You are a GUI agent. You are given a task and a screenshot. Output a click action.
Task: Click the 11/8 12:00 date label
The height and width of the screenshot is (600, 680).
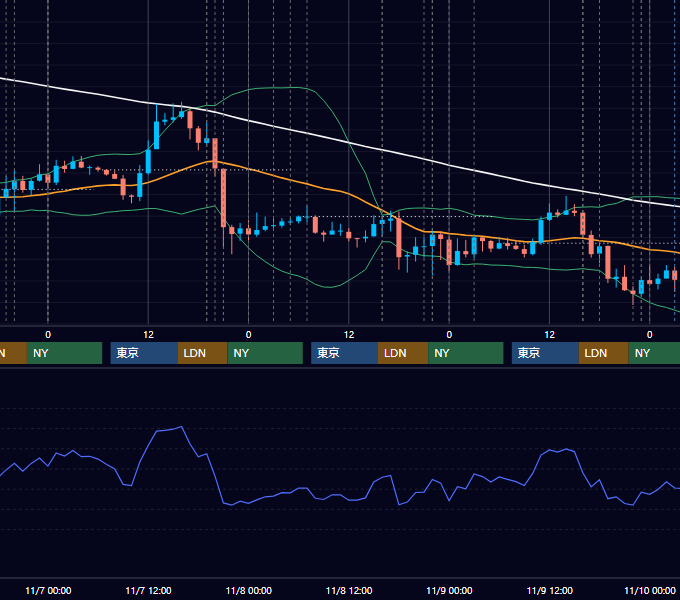coord(349,590)
